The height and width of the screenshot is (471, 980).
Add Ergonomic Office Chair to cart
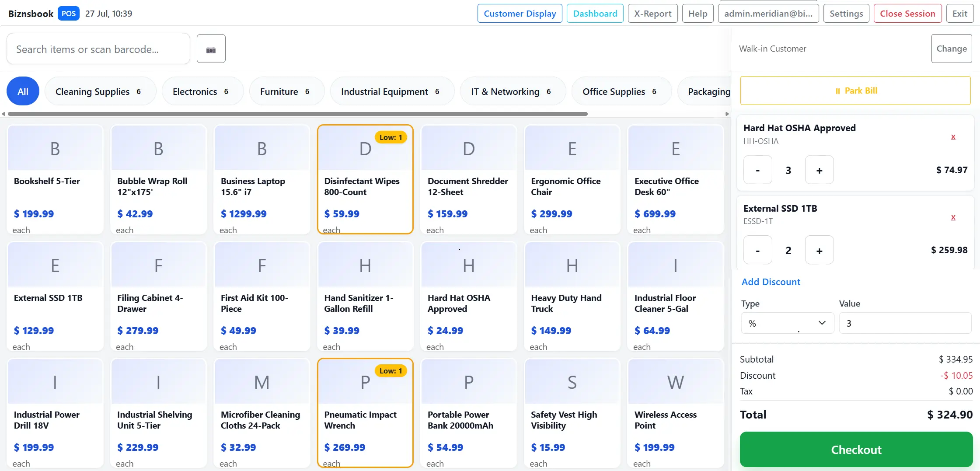(572, 180)
